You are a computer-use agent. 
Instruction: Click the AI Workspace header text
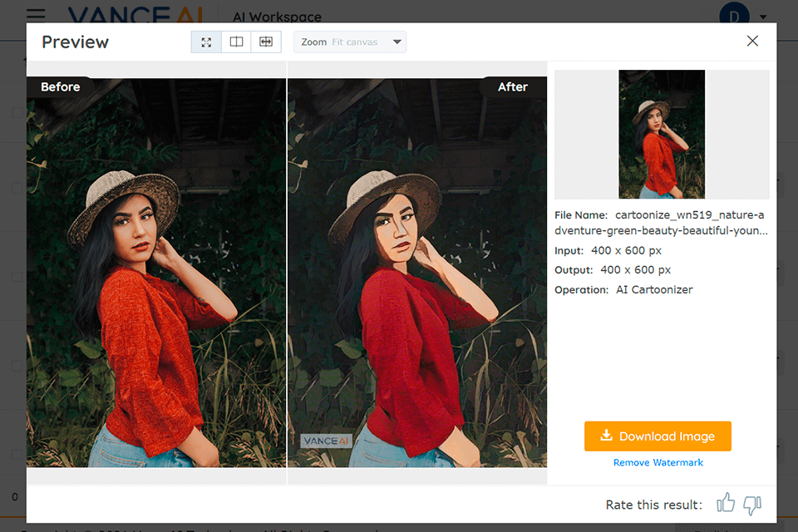[x=277, y=17]
